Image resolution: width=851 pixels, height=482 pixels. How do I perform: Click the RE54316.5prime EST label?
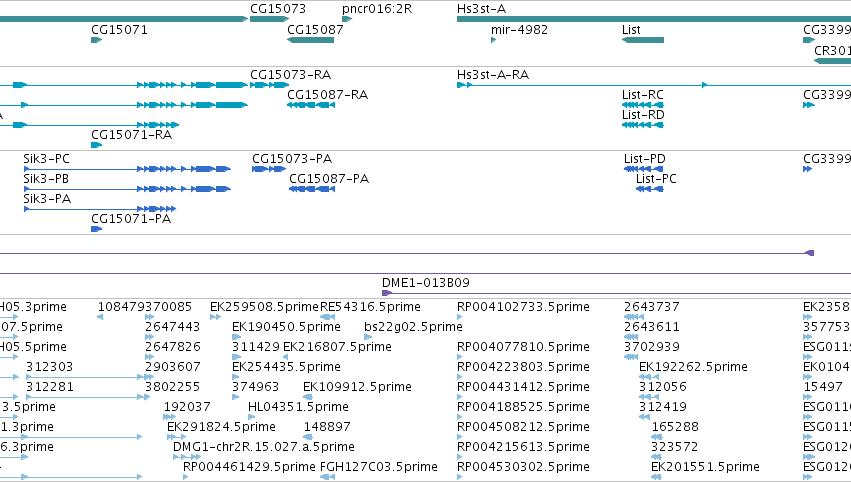(370, 307)
